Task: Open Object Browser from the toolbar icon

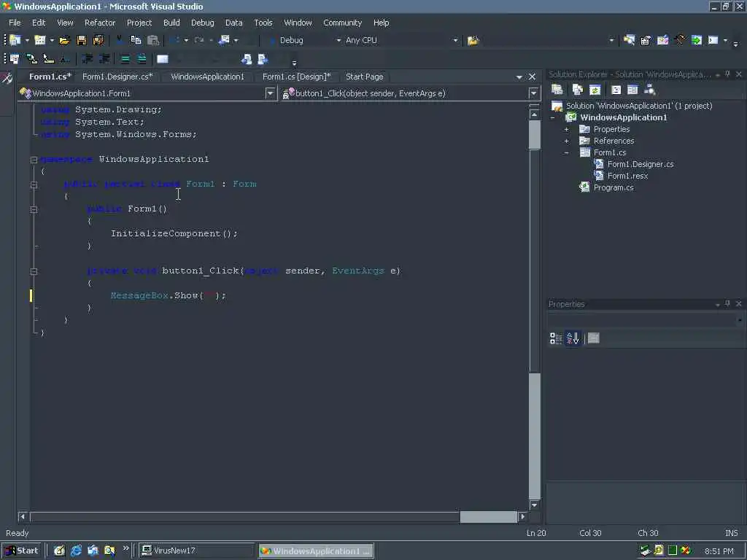Action: click(x=662, y=41)
